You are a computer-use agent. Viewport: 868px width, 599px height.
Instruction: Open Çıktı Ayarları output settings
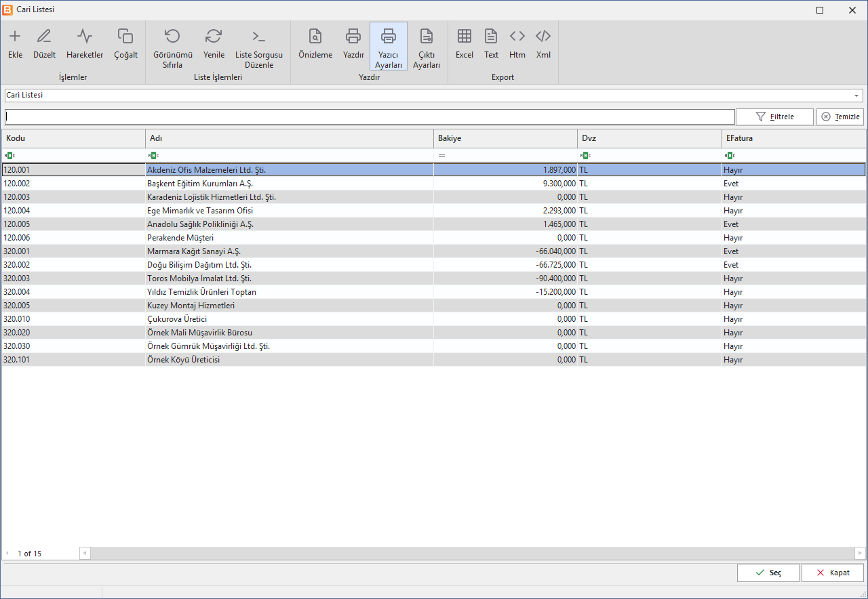pyautogui.click(x=427, y=47)
